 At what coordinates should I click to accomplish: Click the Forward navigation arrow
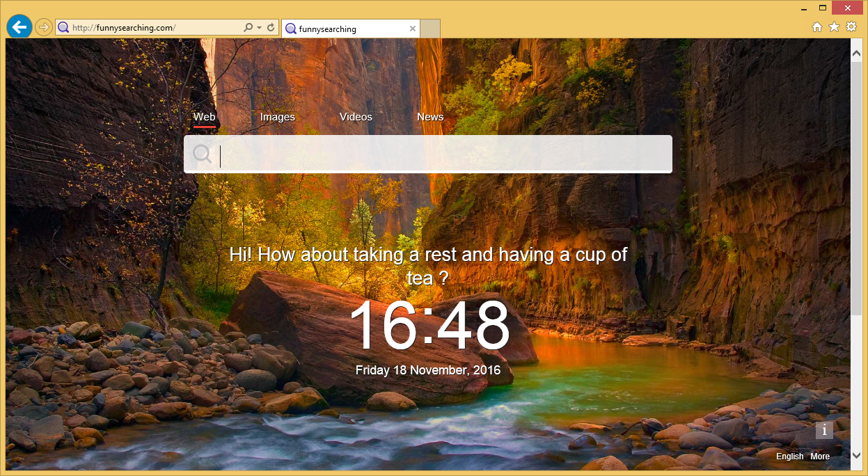[x=44, y=28]
